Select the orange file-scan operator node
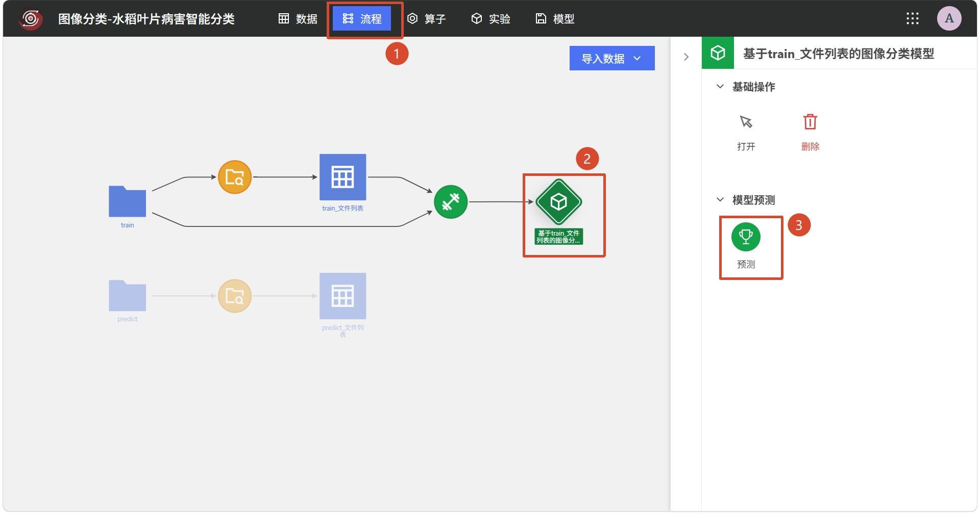Image resolution: width=980 pixels, height=514 pixels. tap(235, 177)
